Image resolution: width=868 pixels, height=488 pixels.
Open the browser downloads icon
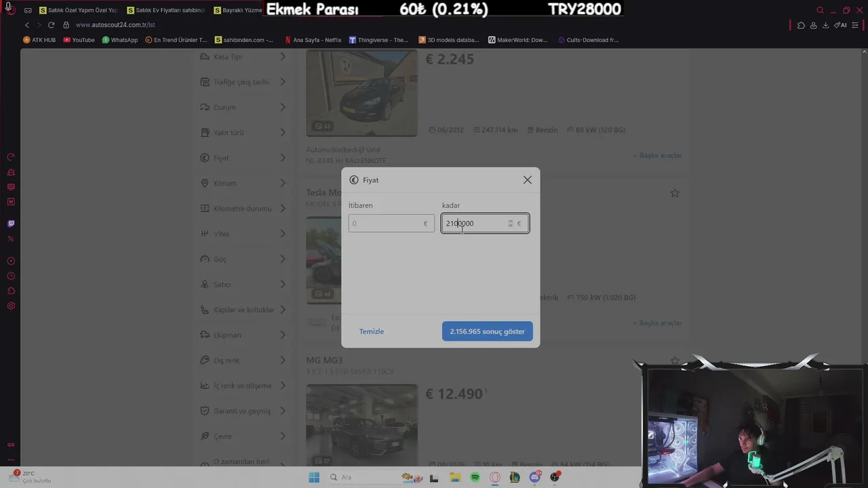(825, 25)
